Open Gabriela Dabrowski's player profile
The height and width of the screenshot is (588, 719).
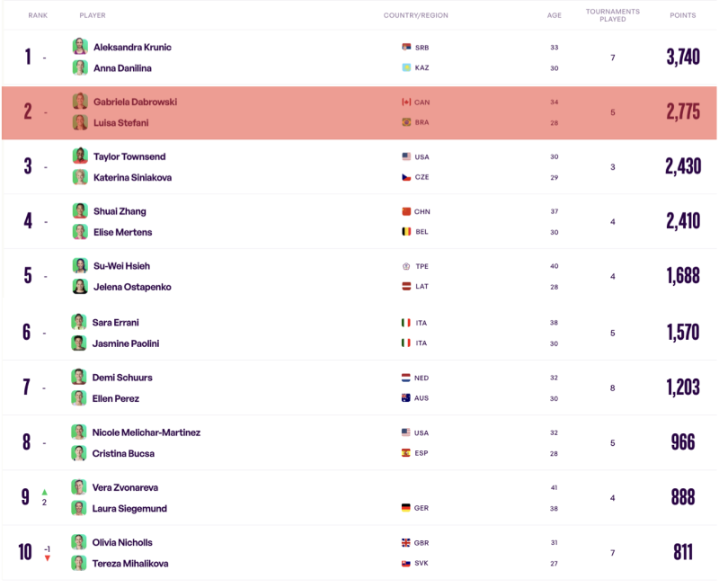[135, 102]
